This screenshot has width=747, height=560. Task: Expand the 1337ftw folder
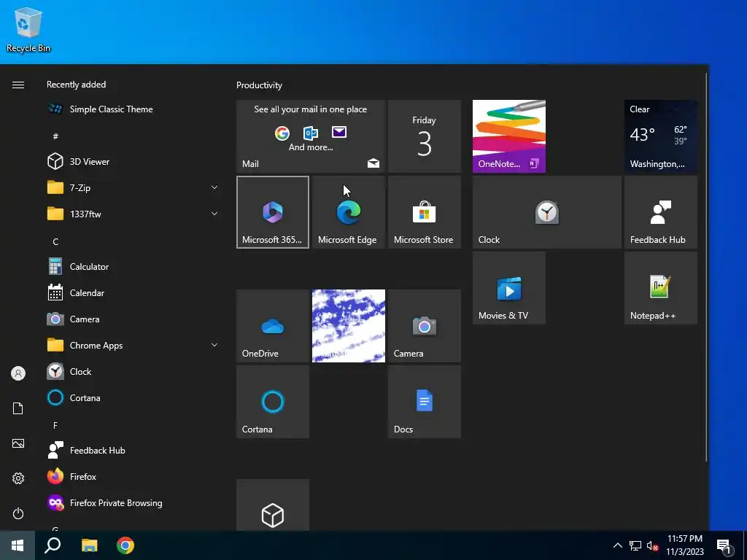(x=133, y=214)
